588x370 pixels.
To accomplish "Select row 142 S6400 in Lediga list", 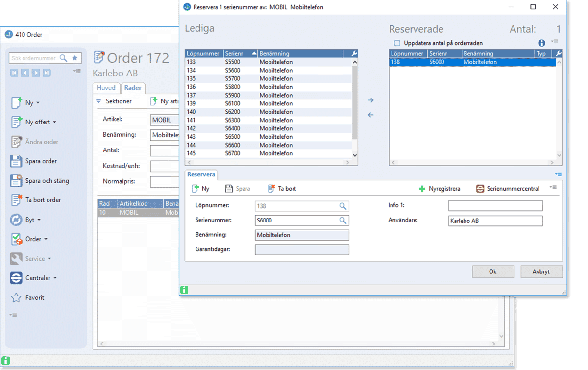I will coord(268,129).
